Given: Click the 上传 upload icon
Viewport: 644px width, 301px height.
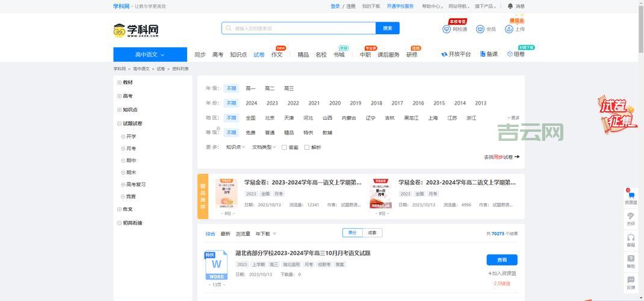Looking at the screenshot, I should tap(509, 29).
